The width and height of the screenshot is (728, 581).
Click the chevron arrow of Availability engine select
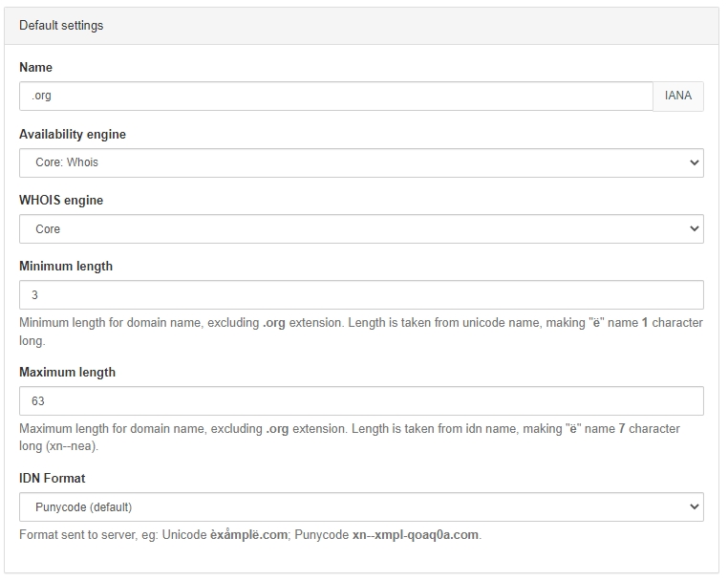point(695,162)
